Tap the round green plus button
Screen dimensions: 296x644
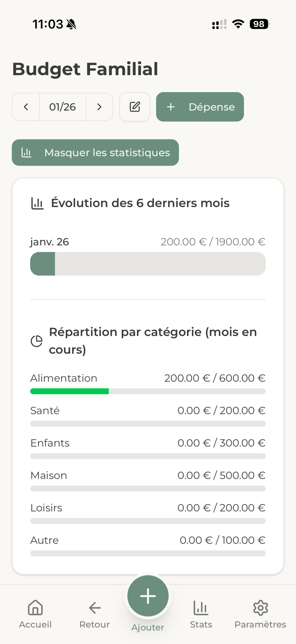[x=148, y=596]
